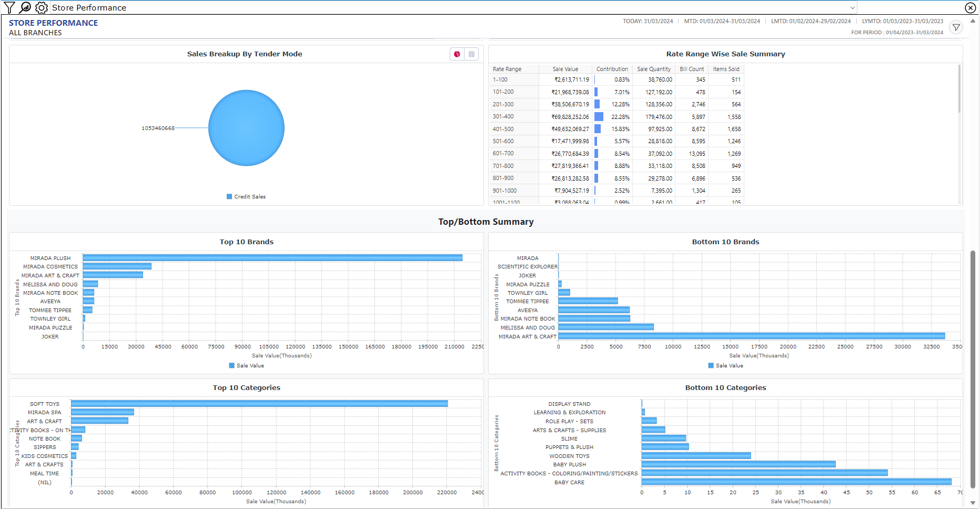The height and width of the screenshot is (509, 980).
Task: Toggle Sale Value legend under Bottom 10 Brands
Action: tap(725, 366)
